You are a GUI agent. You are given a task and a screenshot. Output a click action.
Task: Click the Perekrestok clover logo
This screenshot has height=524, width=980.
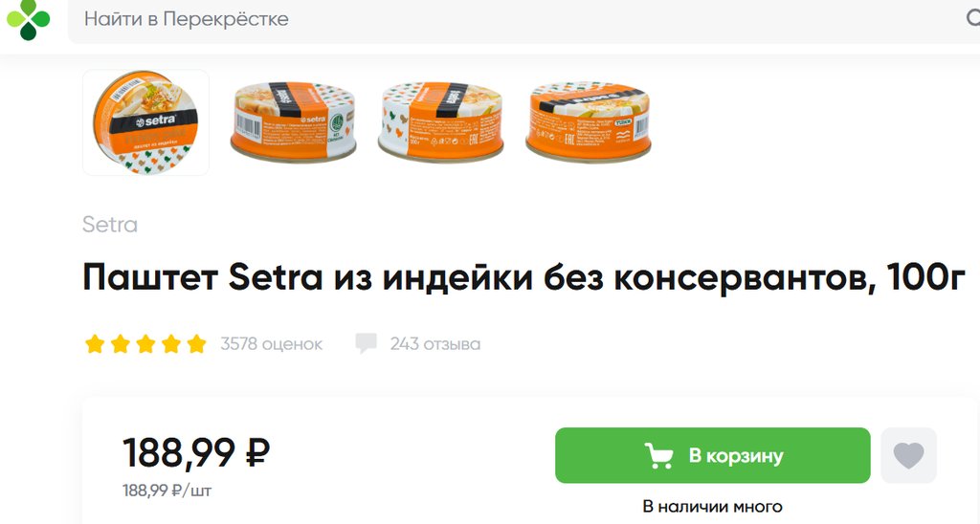[x=28, y=19]
